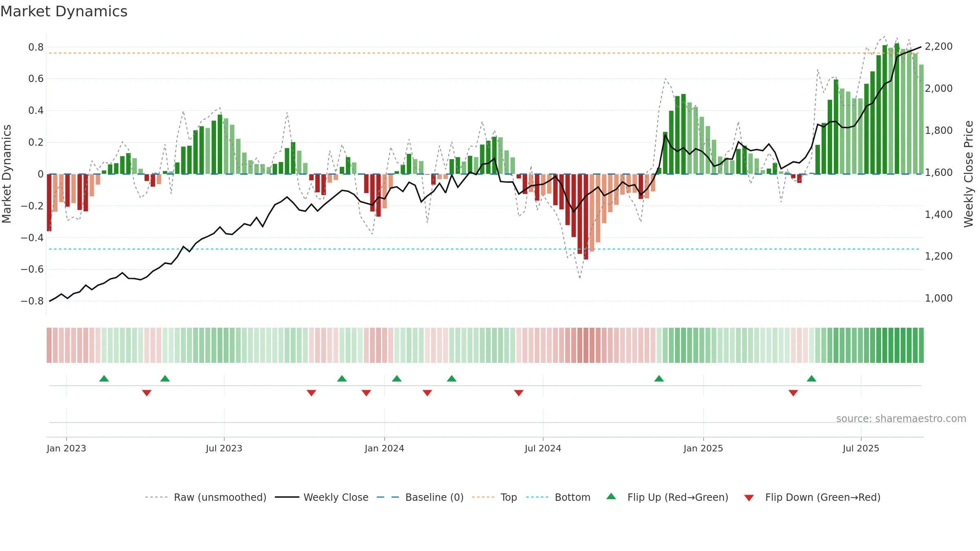980x551 pixels.
Task: Toggle the Flip Down (Green→Red) legend entry
Action: click(x=812, y=497)
